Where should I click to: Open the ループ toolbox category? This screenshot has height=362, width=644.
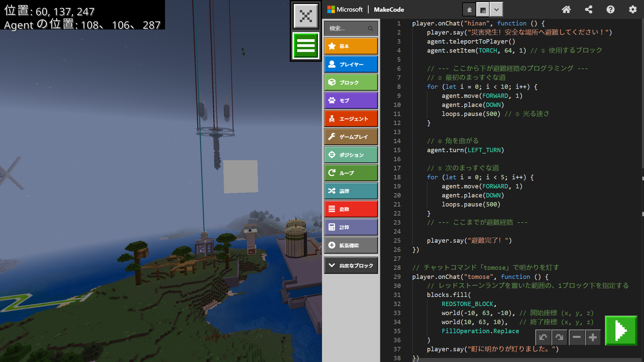[x=351, y=173]
